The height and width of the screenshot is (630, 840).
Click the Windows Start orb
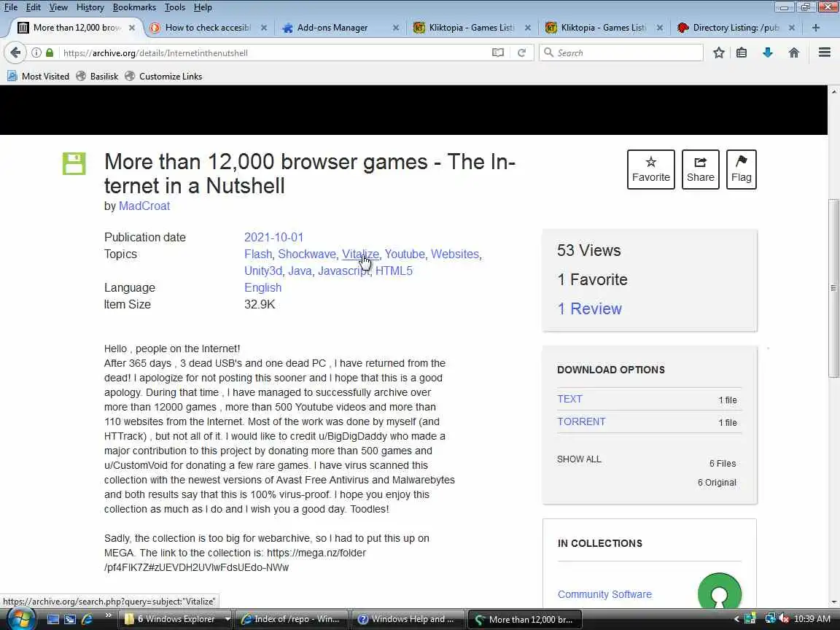tap(20, 619)
